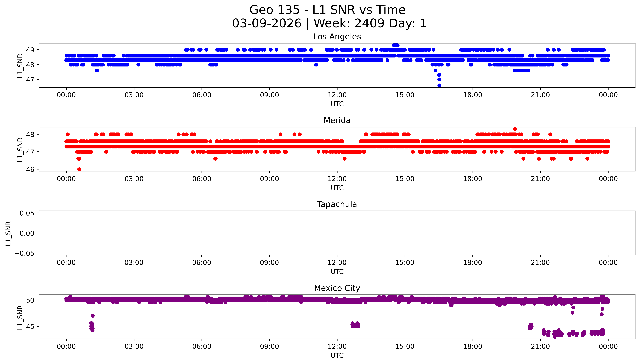Click the 0.05 tick label on Tapachula axis
This screenshot has width=640, height=364.
pyautogui.click(x=27, y=213)
